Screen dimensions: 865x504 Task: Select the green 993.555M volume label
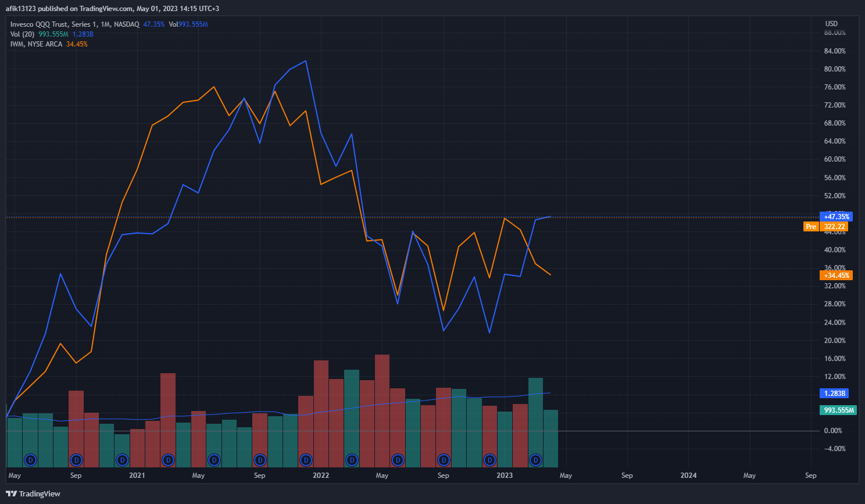tap(838, 410)
